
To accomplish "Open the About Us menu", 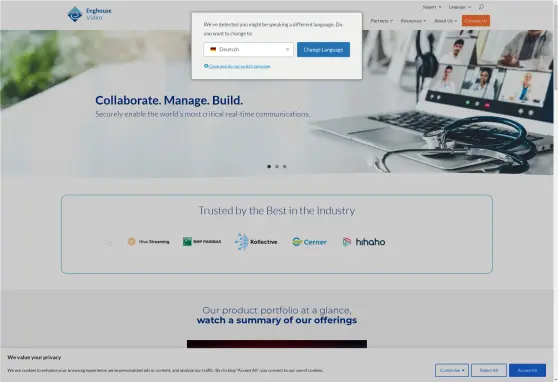I will tap(445, 21).
